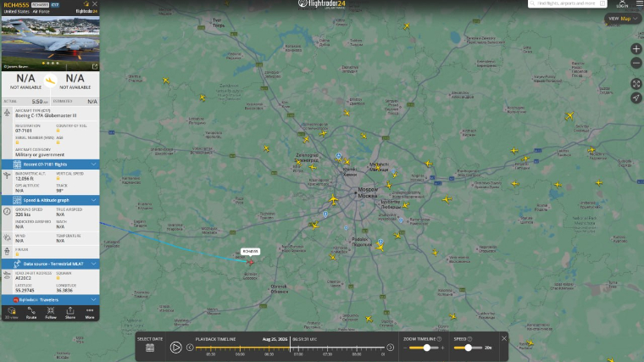
Task: Click the RCH4555 gray callsign badge
Action: (40, 5)
